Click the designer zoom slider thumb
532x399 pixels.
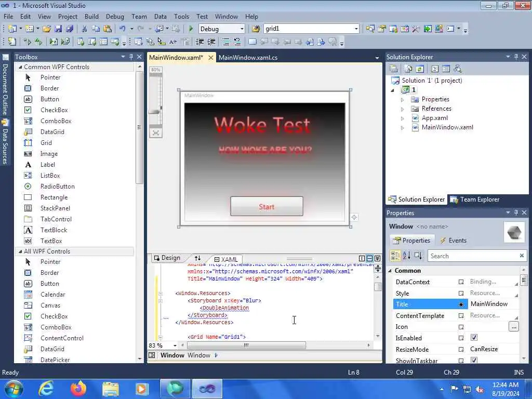point(155,112)
